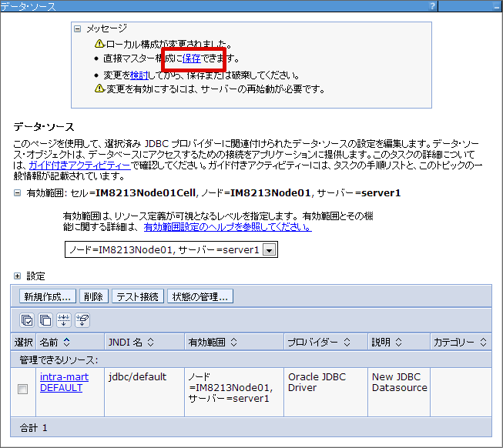This screenshot has width=503, height=448.
Task: Click the deselect all rows icon
Action: pyautogui.click(x=45, y=320)
